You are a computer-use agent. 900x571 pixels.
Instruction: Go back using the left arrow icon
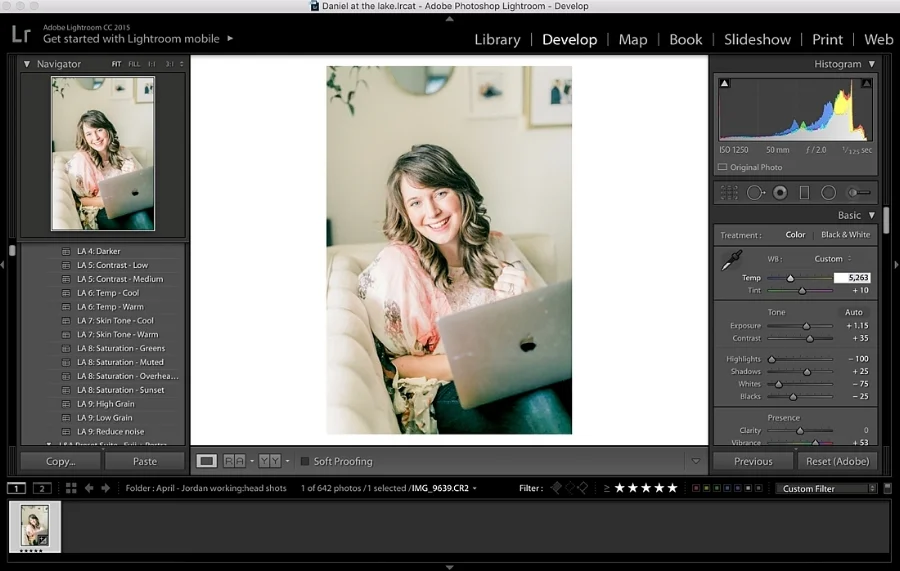coord(89,488)
